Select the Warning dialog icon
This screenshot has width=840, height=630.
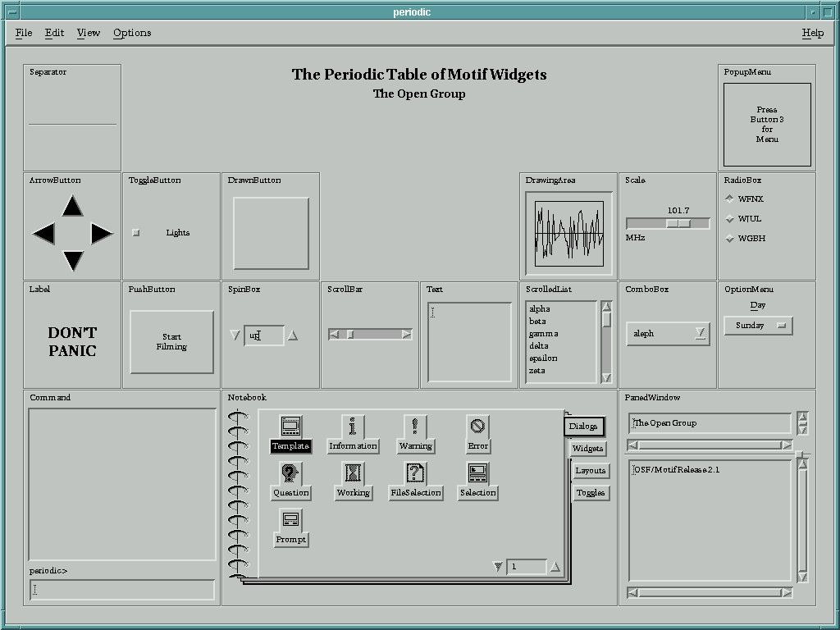pyautogui.click(x=415, y=427)
